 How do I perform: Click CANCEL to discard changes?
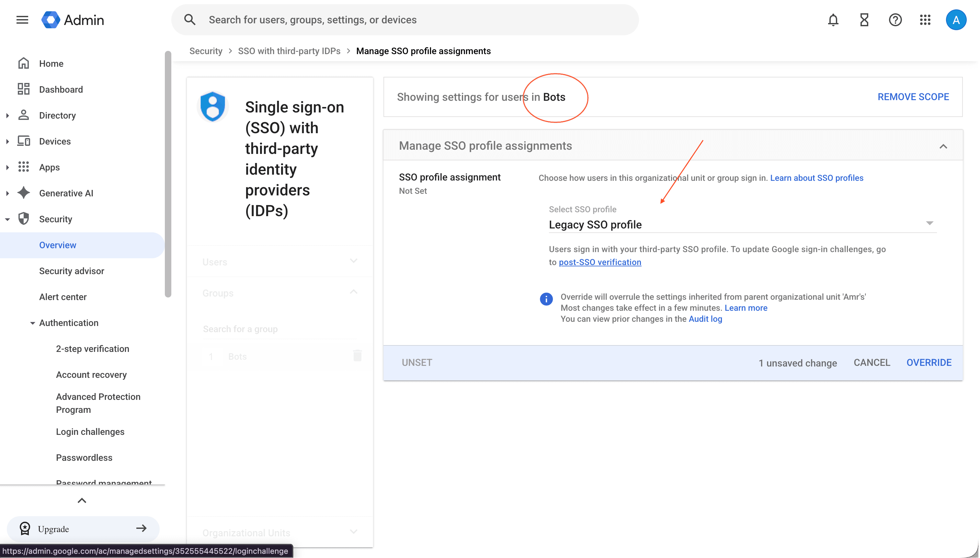872,363
